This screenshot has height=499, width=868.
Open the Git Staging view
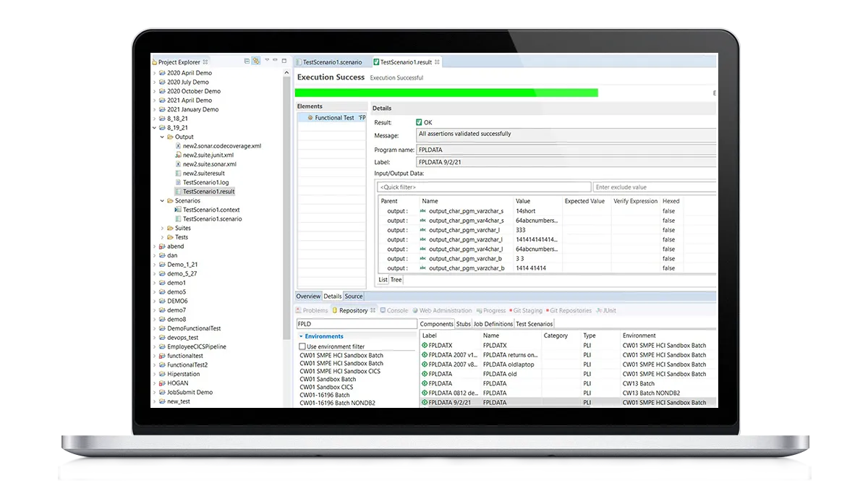point(526,310)
